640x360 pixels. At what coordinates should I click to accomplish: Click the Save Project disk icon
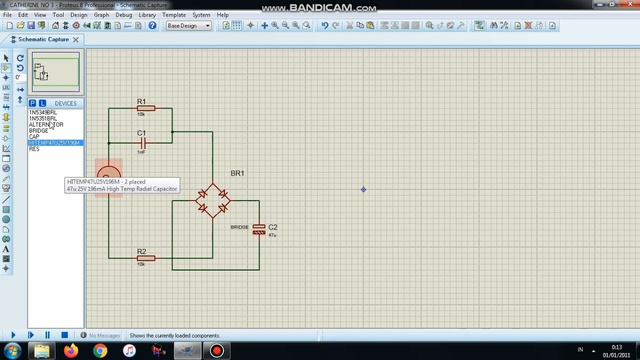point(31,25)
